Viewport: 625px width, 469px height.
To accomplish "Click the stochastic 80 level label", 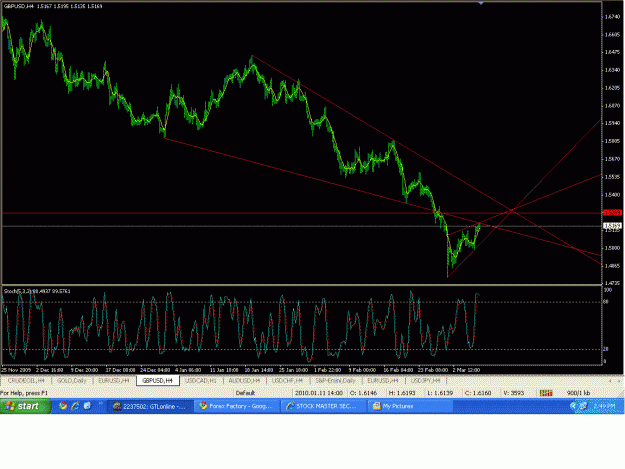I will [x=606, y=302].
